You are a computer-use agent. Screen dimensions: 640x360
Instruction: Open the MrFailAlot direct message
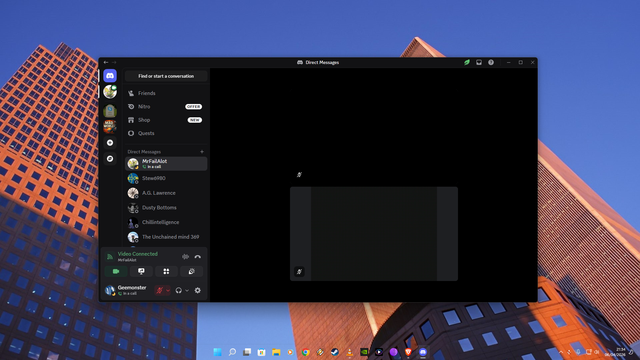[166, 164]
